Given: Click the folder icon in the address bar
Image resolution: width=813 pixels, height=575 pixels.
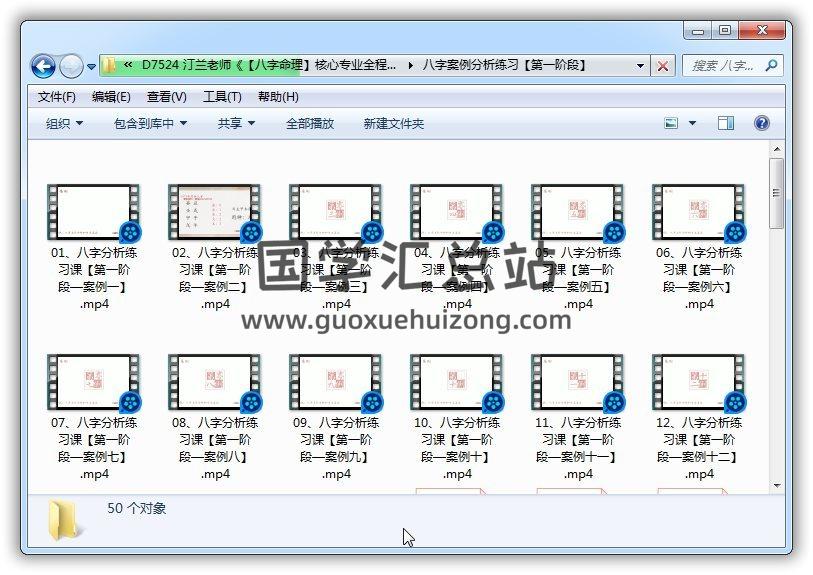Looking at the screenshot, I should 109,65.
